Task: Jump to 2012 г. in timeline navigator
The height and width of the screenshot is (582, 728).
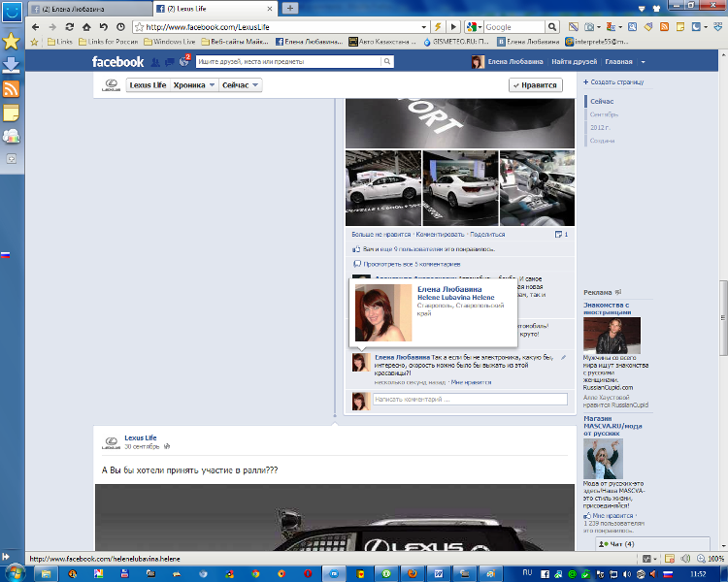Action: coord(600,127)
